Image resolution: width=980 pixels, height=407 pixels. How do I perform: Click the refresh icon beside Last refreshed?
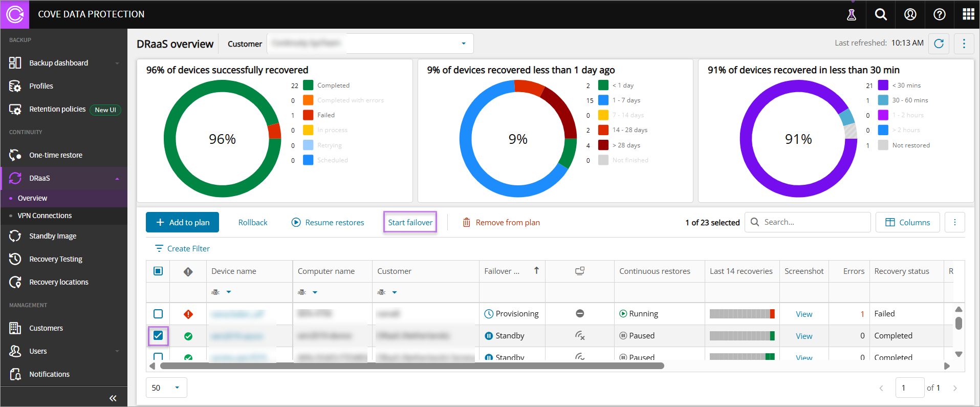coord(939,44)
